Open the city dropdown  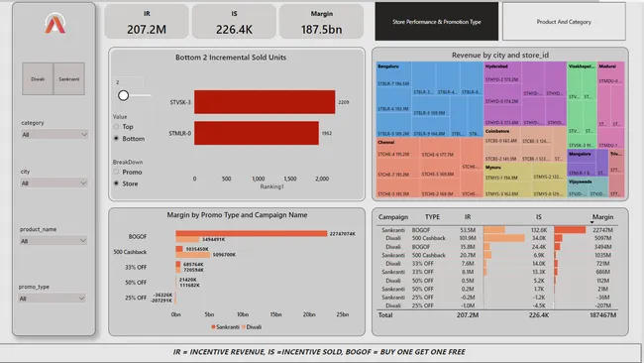tap(54, 182)
